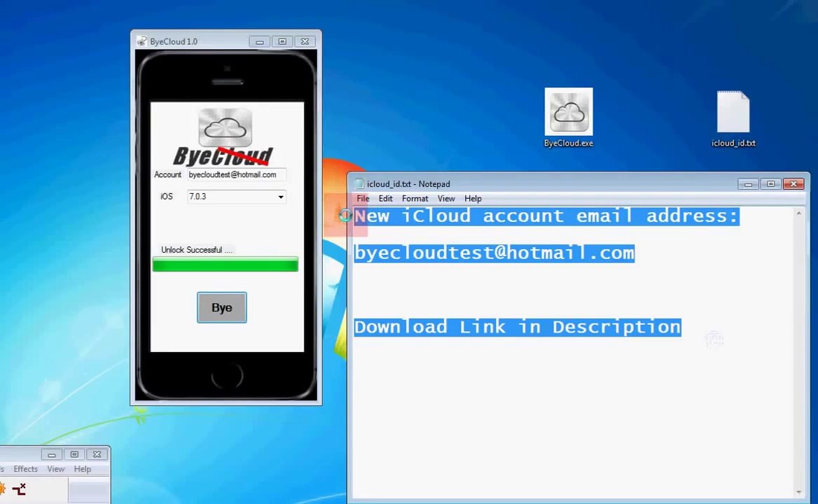Click the ByeCloud title bar app icon

pyautogui.click(x=141, y=41)
